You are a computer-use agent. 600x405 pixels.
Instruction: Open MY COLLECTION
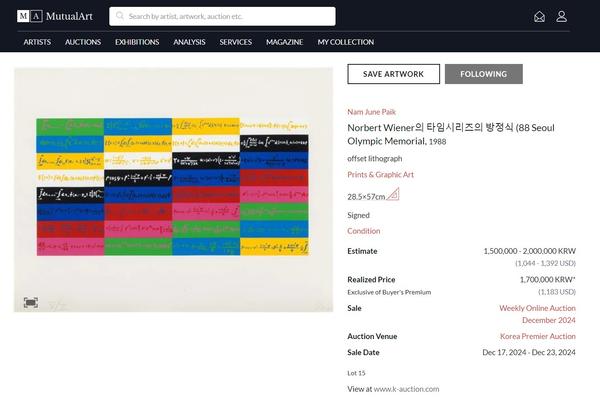tap(346, 42)
